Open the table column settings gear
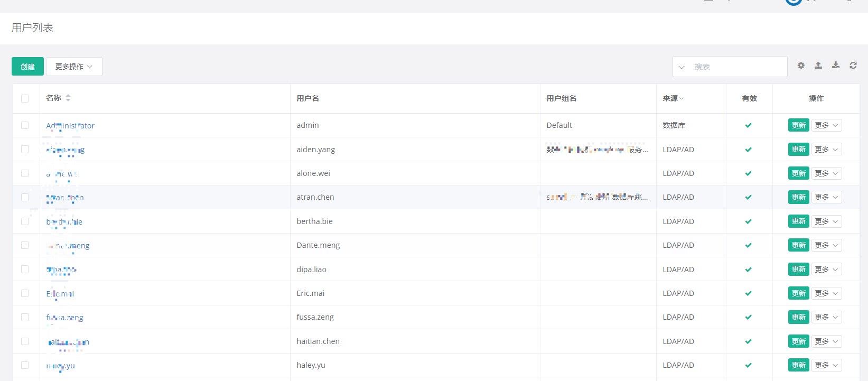Viewport: 868px width, 381px height. click(x=801, y=66)
